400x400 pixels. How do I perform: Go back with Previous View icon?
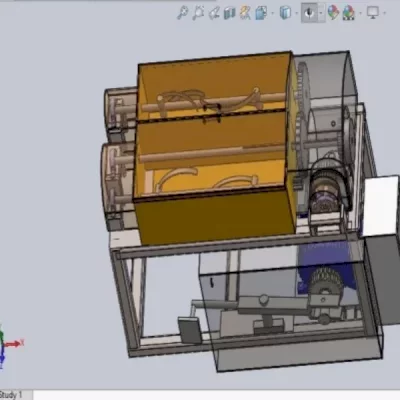(214, 13)
